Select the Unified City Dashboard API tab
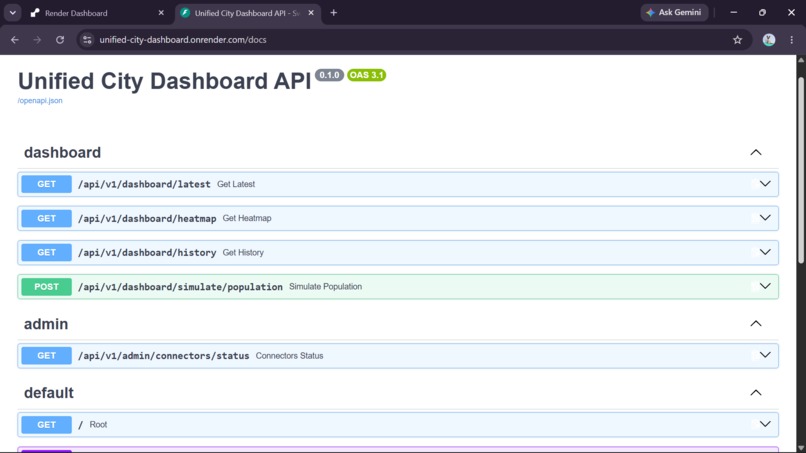Viewport: 806px width, 453px height. [x=248, y=13]
